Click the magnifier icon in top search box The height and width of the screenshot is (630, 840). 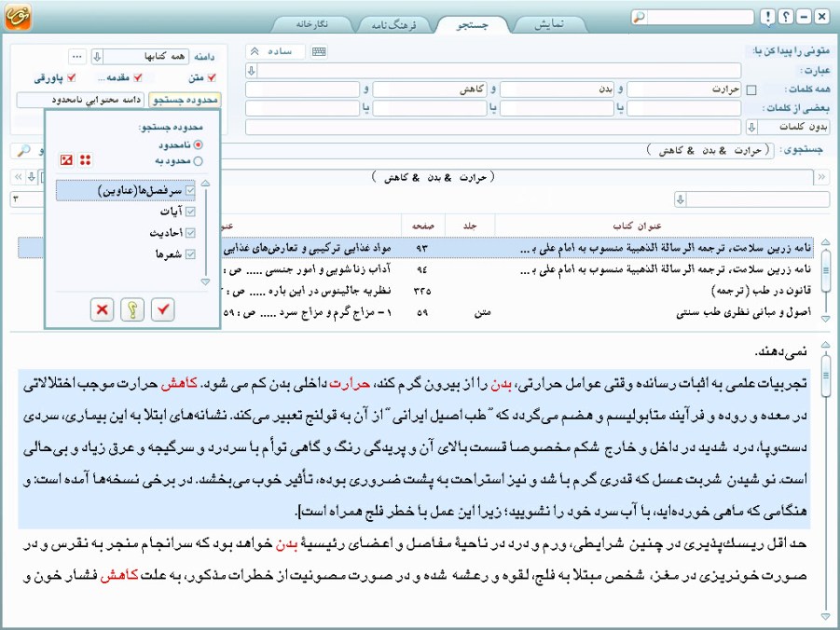[x=639, y=17]
